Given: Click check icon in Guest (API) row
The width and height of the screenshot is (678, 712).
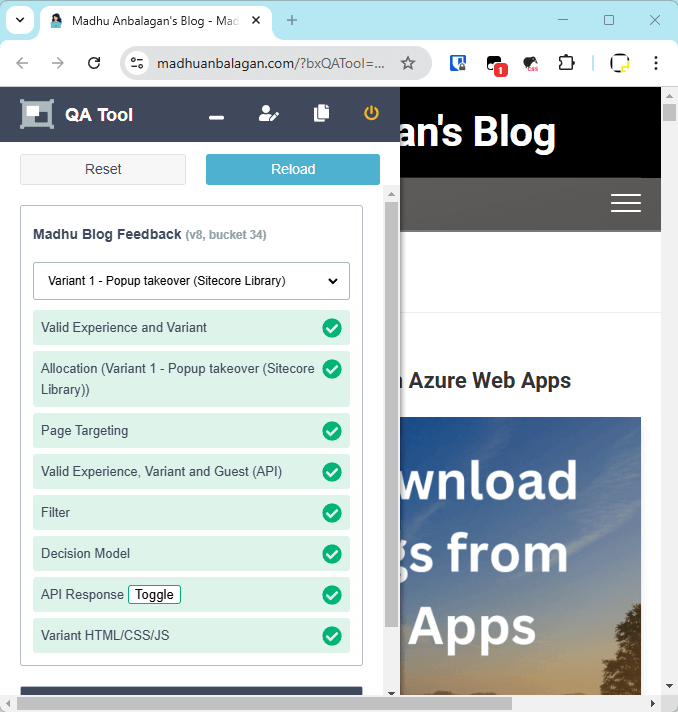Looking at the screenshot, I should [x=332, y=472].
